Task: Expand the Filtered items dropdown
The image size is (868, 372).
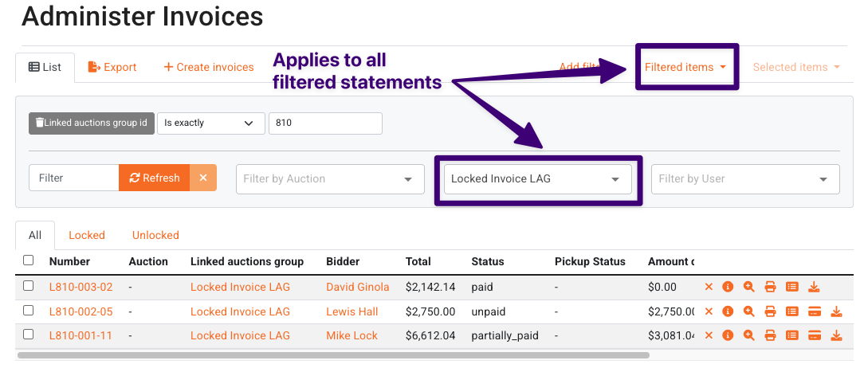Action: tap(685, 67)
